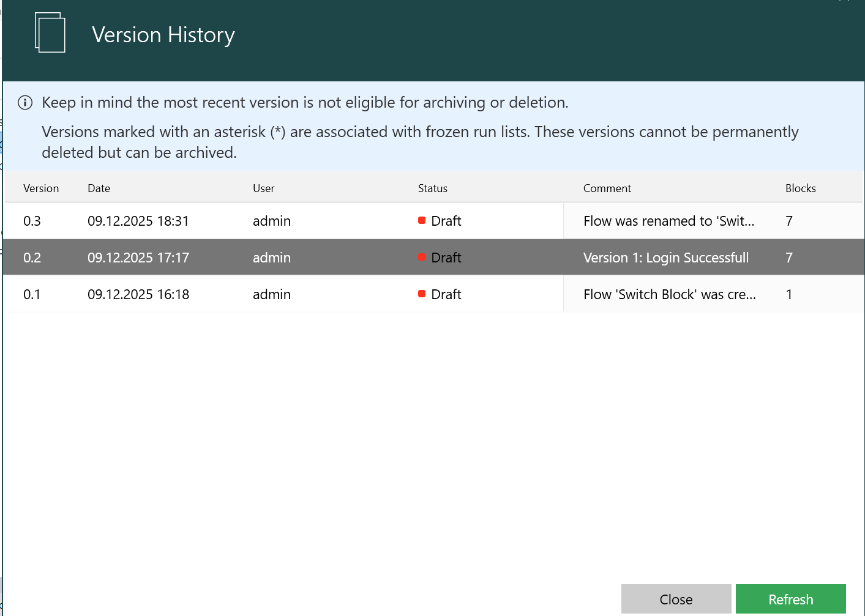The height and width of the screenshot is (616, 865).
Task: Click the date 09.12.2025 17:17 cell
Action: pos(138,258)
